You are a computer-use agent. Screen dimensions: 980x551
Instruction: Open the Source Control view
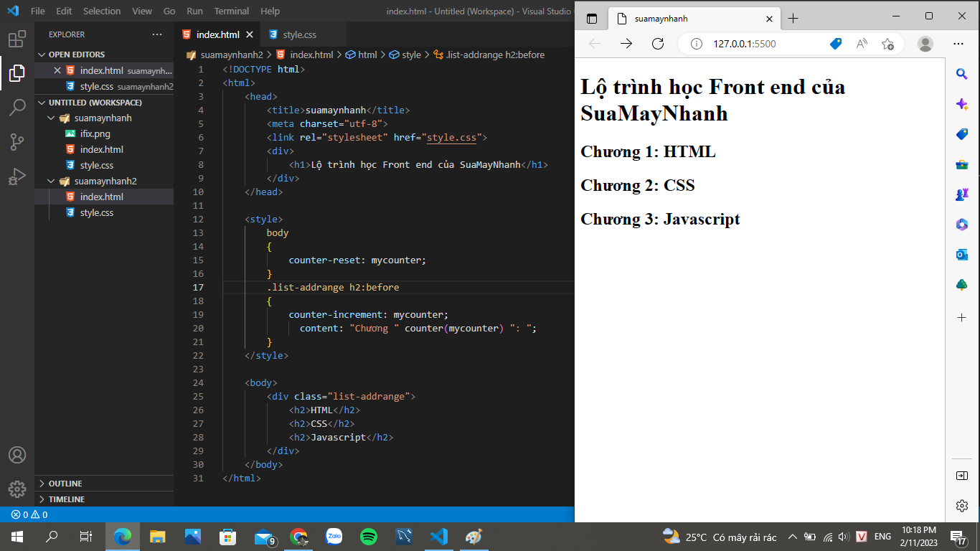17,142
